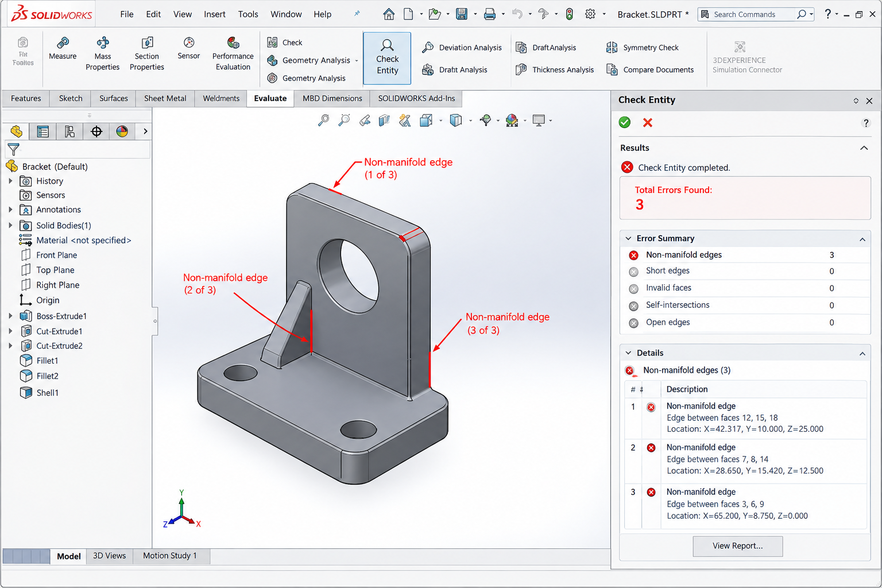Switch to 3D Views tab
This screenshot has width=882, height=588.
pos(109,556)
